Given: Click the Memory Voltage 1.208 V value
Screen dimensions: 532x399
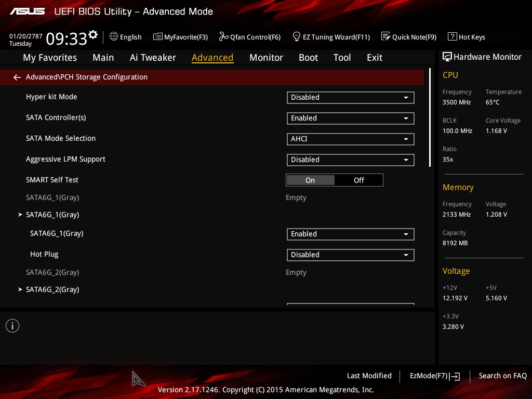Looking at the screenshot, I should tap(496, 215).
